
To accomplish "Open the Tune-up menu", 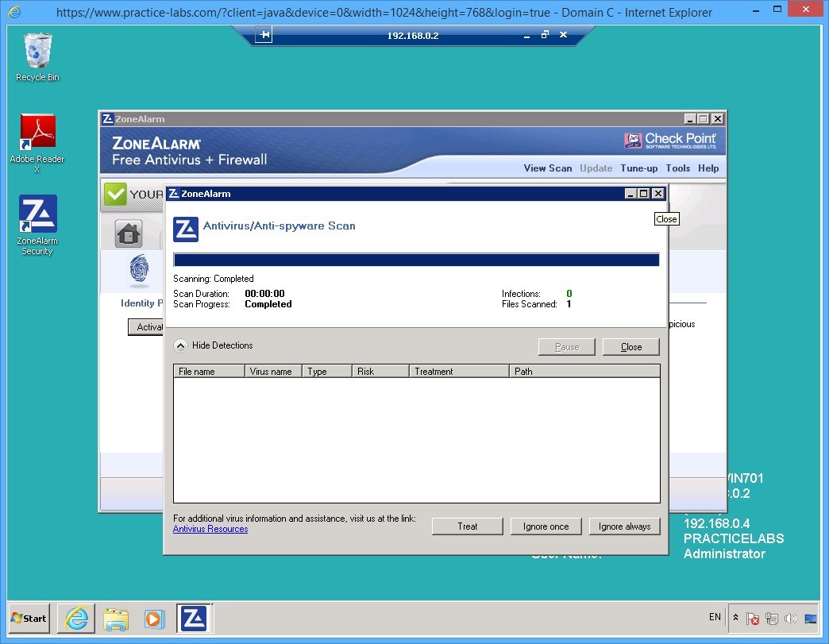I will pyautogui.click(x=639, y=168).
